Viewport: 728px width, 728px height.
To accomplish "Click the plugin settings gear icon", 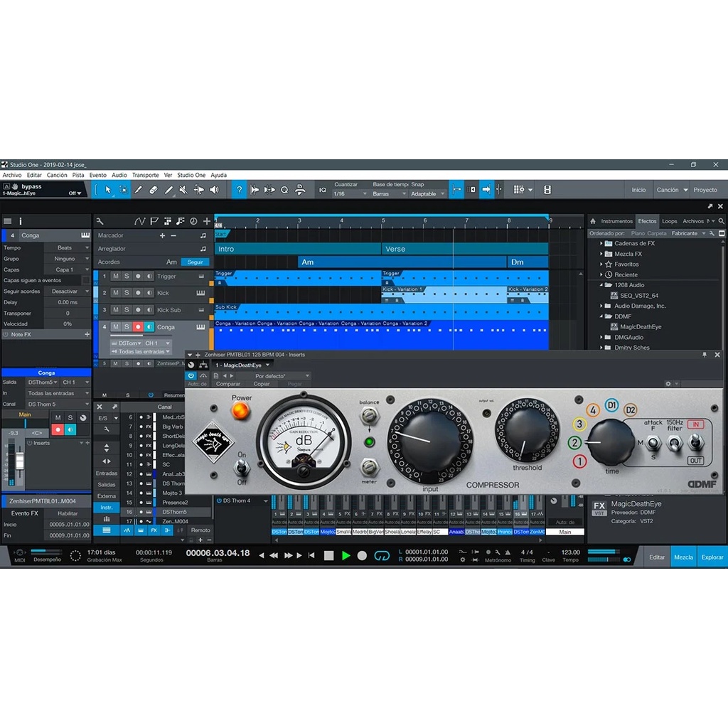I will [668, 384].
